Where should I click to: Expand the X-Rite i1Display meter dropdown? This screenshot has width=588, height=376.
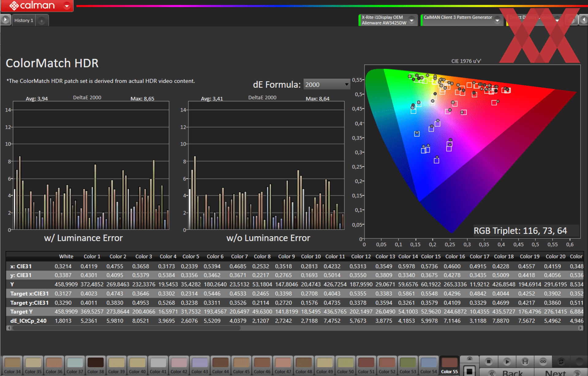412,20
